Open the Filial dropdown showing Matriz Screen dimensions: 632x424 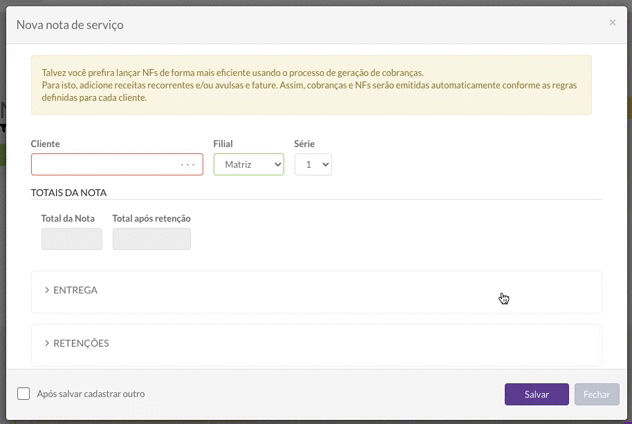point(249,164)
